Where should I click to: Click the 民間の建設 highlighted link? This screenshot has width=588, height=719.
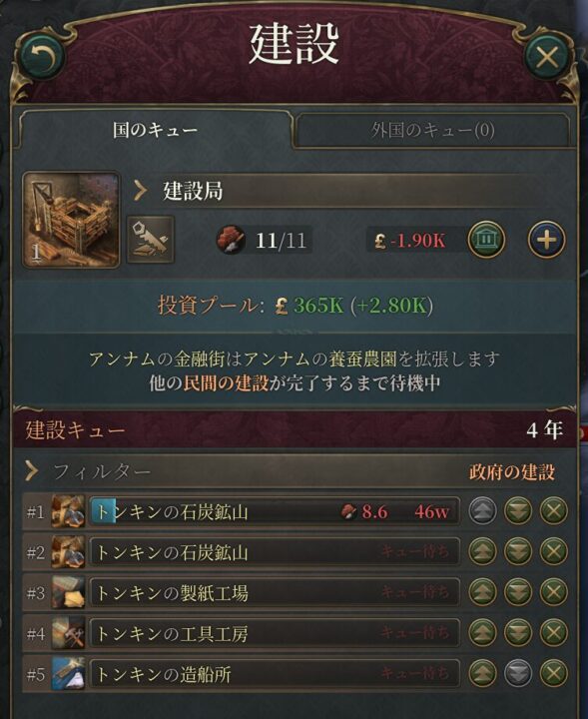tap(226, 382)
